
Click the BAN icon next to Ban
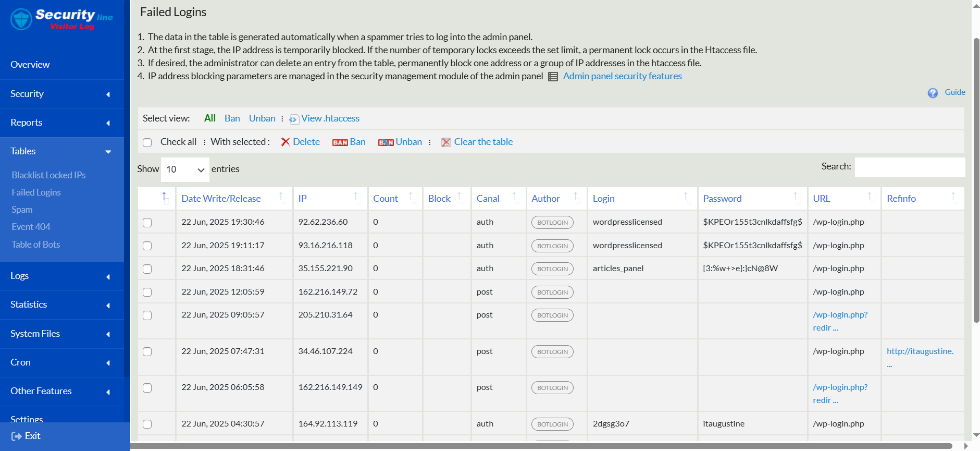(340, 142)
